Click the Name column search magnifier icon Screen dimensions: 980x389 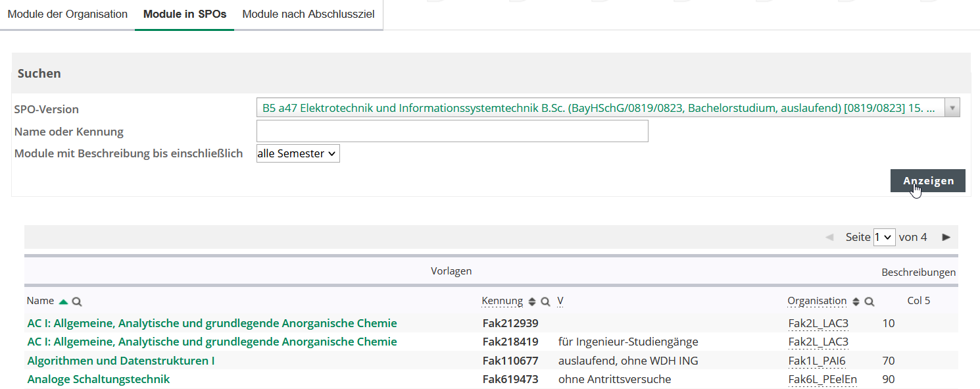click(77, 301)
